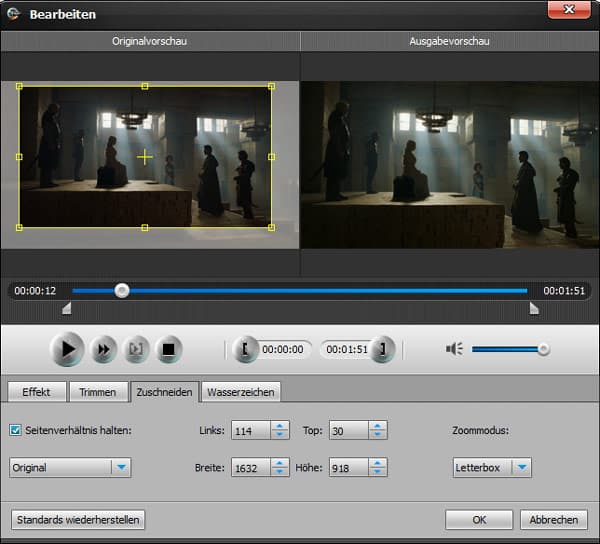Screen dimensions: 600x544
Task: Click the Links value field
Action: tap(251, 431)
